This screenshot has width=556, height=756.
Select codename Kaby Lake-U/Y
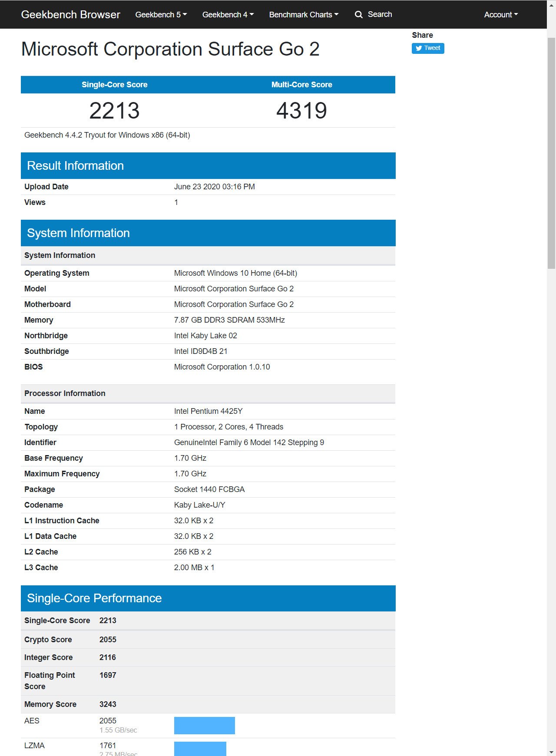pyautogui.click(x=199, y=505)
